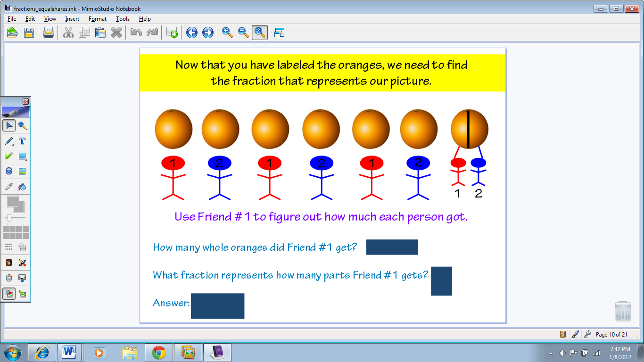The width and height of the screenshot is (644, 362).
Task: Click the orange with the black dividing line
Action: click(x=470, y=129)
